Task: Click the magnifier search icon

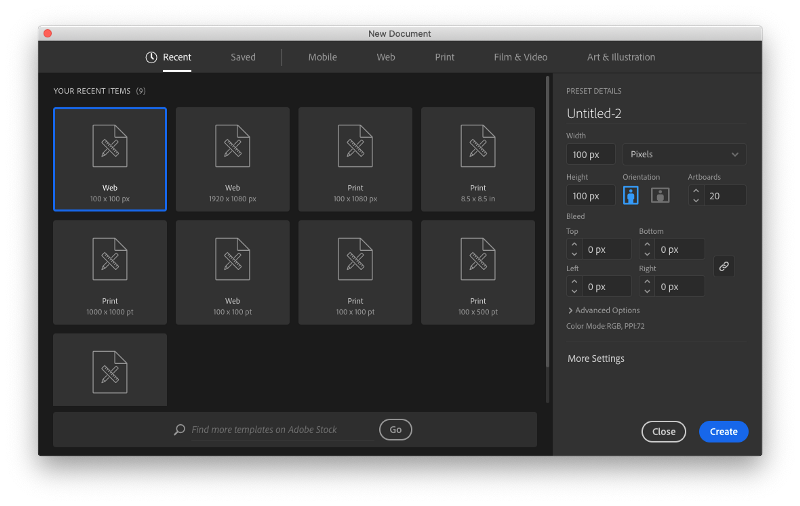Action: (x=180, y=429)
